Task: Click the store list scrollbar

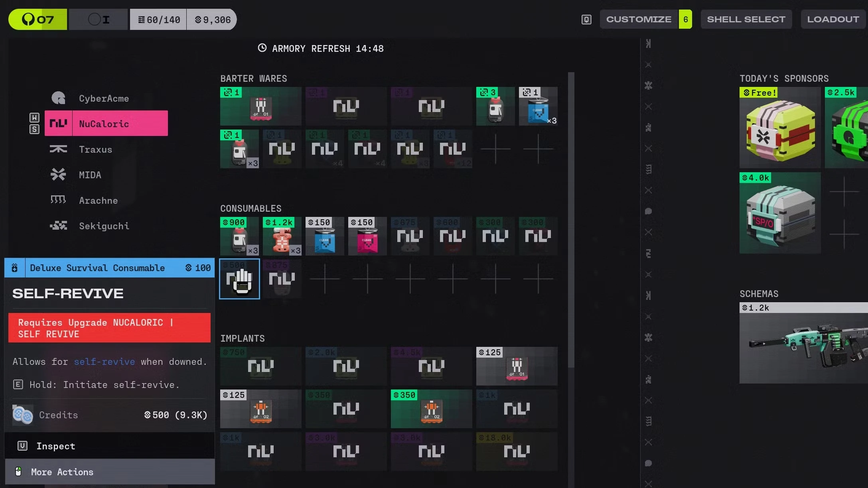Action: click(x=571, y=220)
